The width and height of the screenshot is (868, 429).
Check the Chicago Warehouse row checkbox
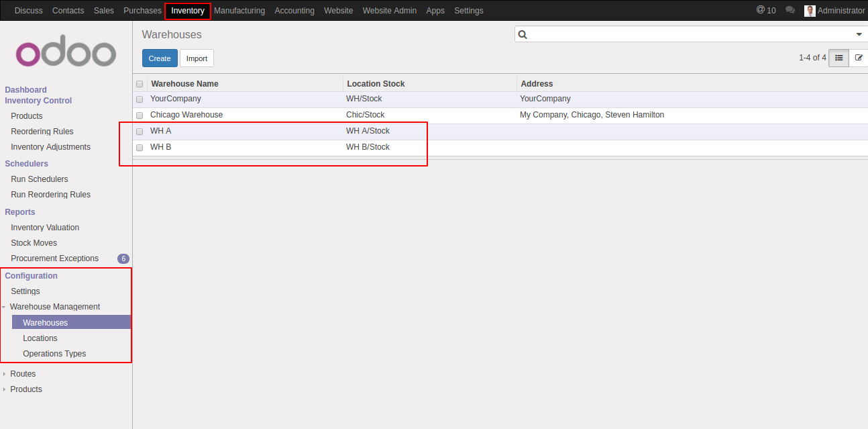(x=140, y=115)
